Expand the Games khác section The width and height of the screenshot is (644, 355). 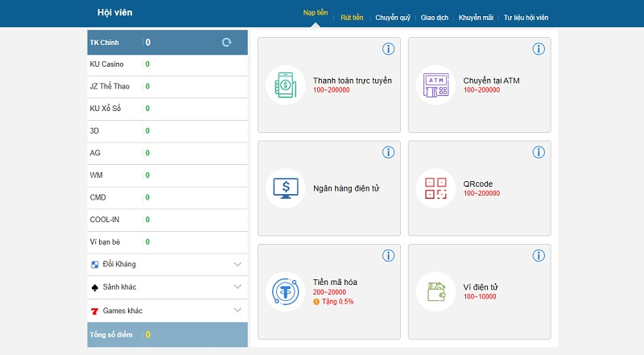[237, 310]
